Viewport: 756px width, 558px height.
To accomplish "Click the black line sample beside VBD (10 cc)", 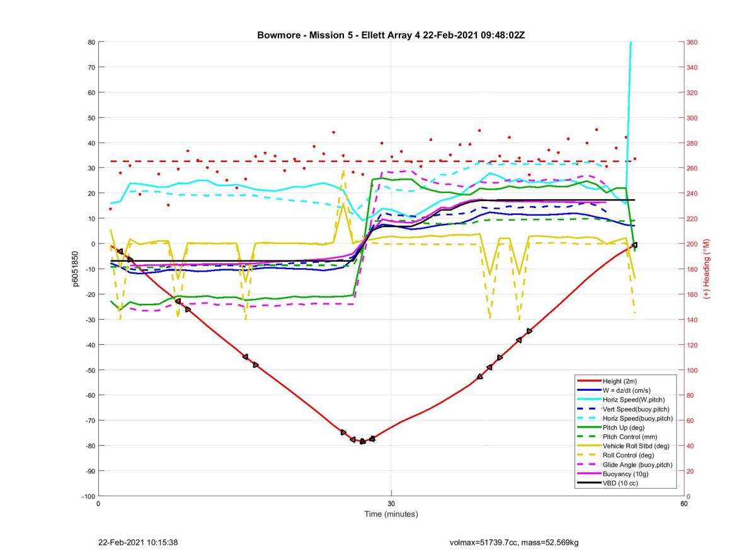I will click(588, 483).
